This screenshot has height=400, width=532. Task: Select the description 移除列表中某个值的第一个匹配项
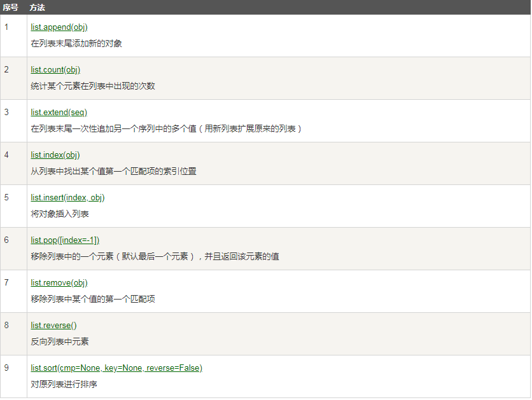click(x=93, y=299)
